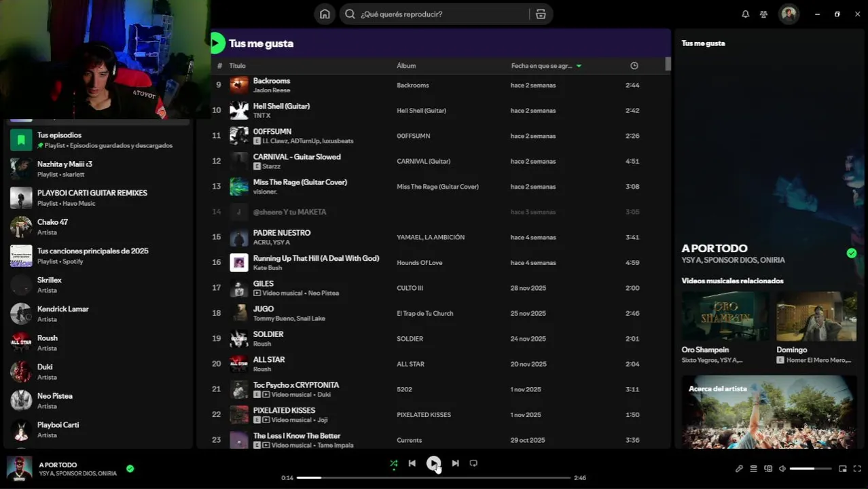Viewport: 868px width, 489px height.
Task: Sort by Título column header
Action: [x=238, y=66]
